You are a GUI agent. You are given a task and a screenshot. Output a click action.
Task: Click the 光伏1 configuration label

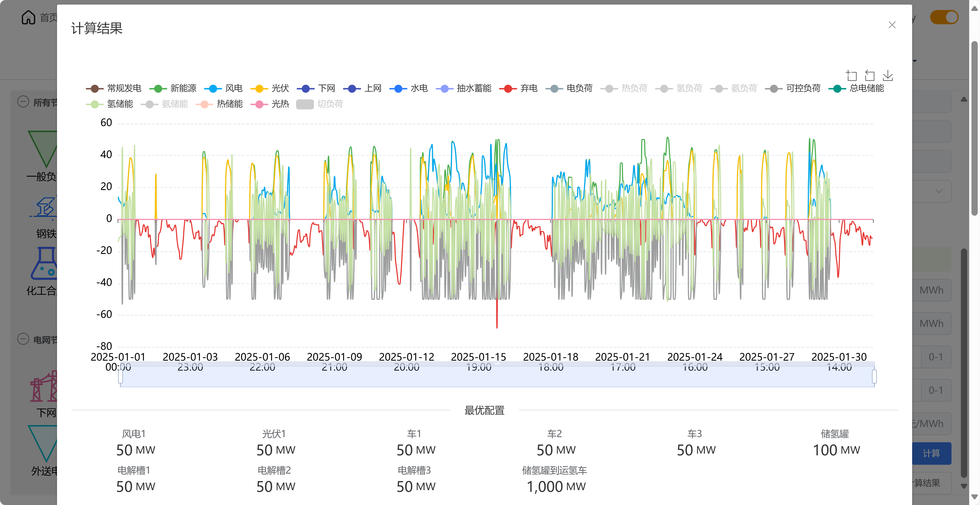click(x=274, y=434)
